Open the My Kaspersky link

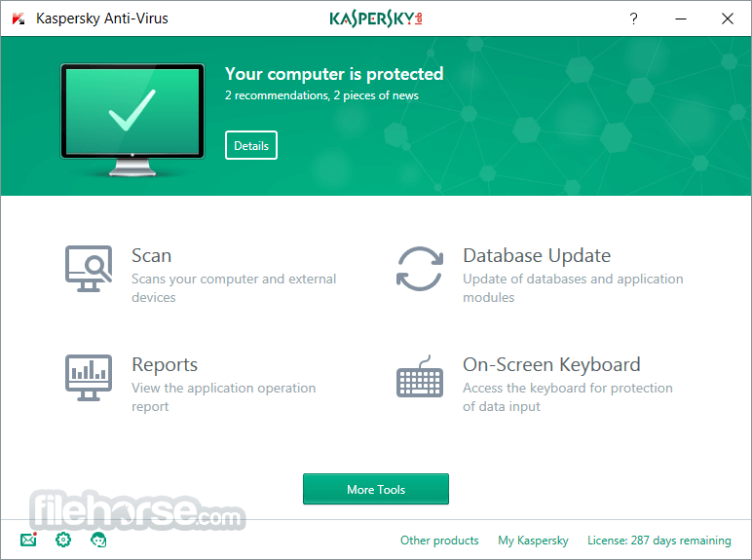pyautogui.click(x=533, y=541)
